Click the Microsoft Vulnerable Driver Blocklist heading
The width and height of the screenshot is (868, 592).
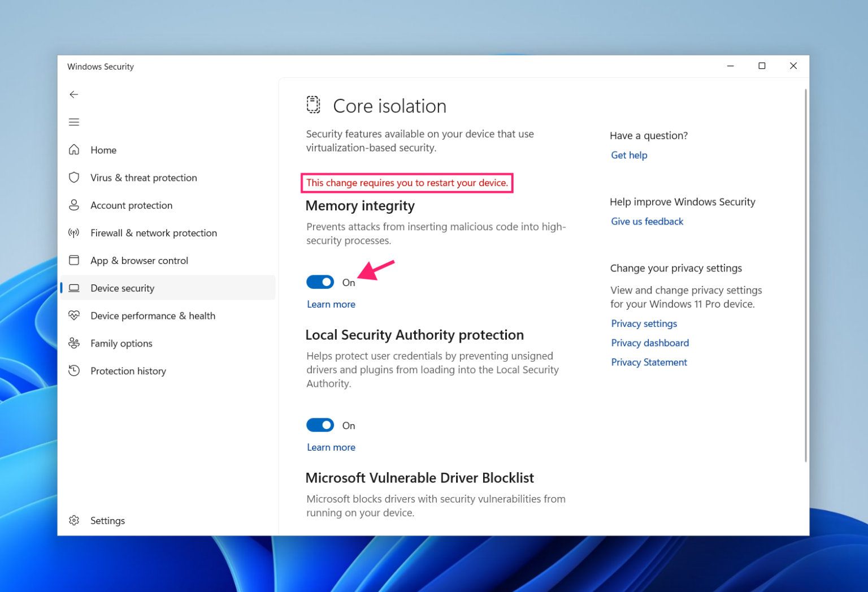point(419,478)
